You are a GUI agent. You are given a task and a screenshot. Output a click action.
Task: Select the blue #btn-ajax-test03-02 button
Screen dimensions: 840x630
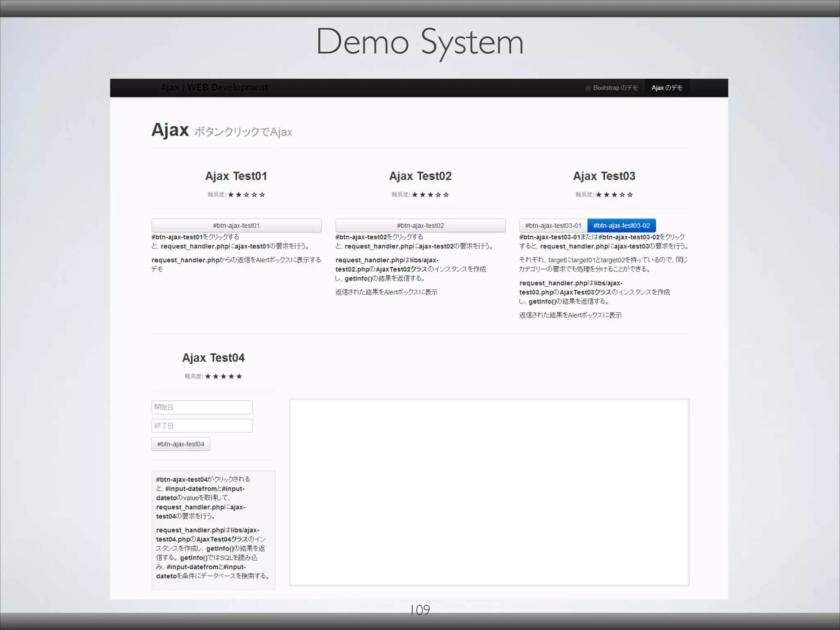tap(621, 226)
